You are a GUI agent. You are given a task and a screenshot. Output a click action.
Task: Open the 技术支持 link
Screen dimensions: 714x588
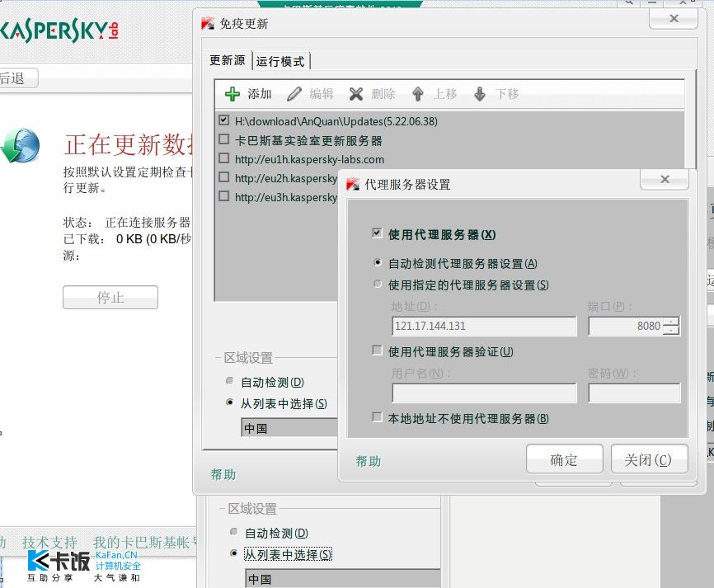click(x=49, y=543)
